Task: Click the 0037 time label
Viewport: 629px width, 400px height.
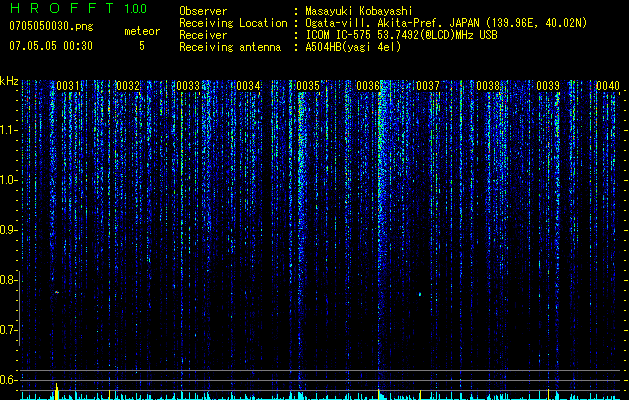Action: tap(428, 86)
